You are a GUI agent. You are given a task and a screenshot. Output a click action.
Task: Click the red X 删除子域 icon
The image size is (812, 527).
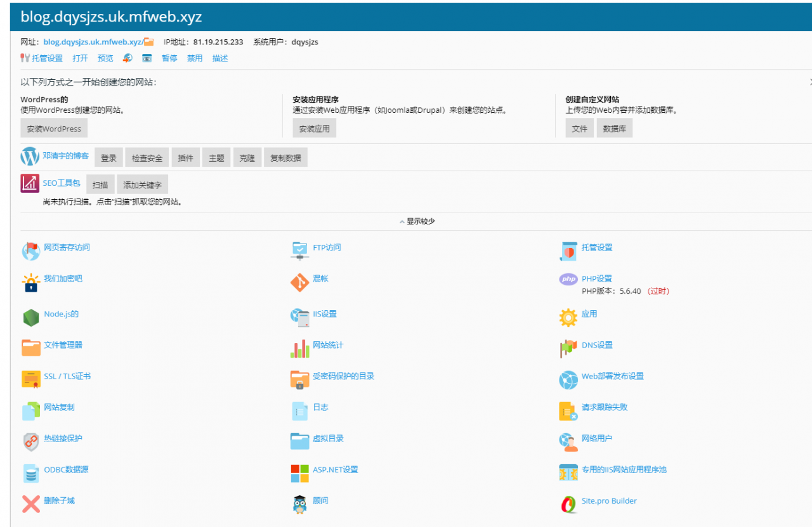30,504
